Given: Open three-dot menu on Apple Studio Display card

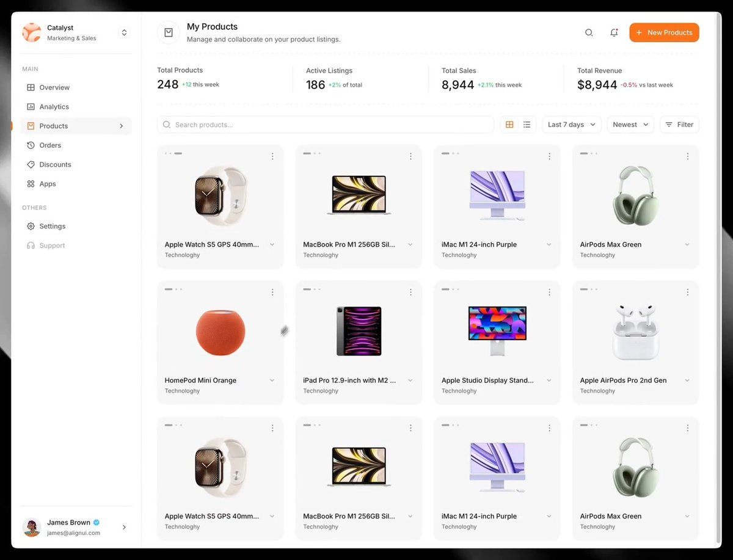Looking at the screenshot, I should click(549, 292).
